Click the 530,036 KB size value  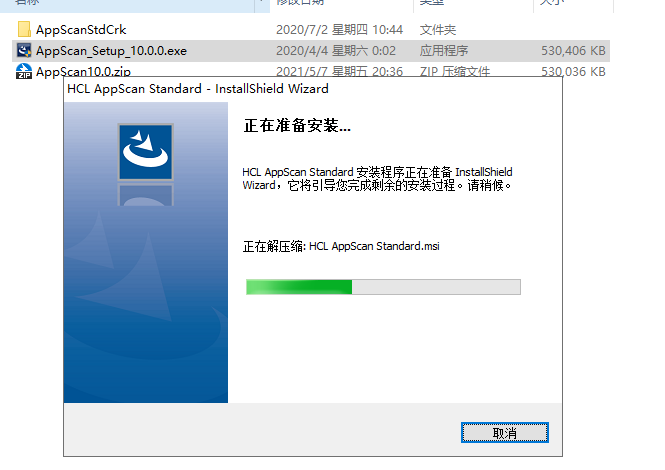tap(573, 71)
